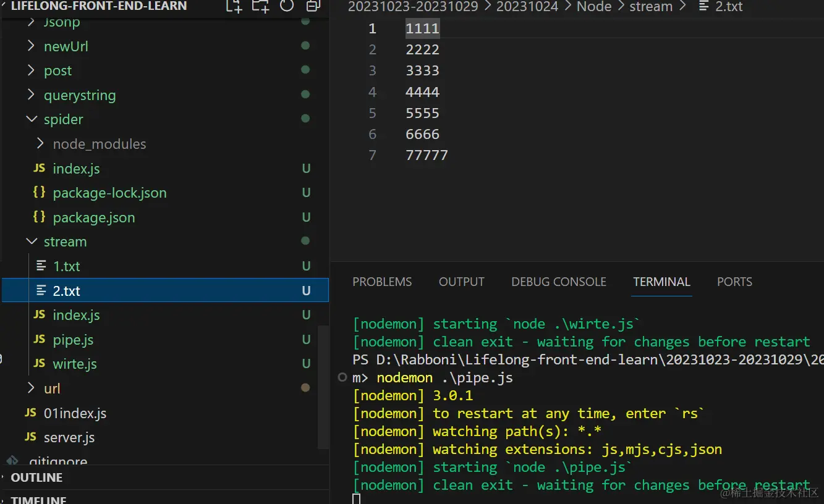Viewport: 824px width, 504px height.
Task: Click the JS icon of wirte.js
Action: pyautogui.click(x=40, y=363)
